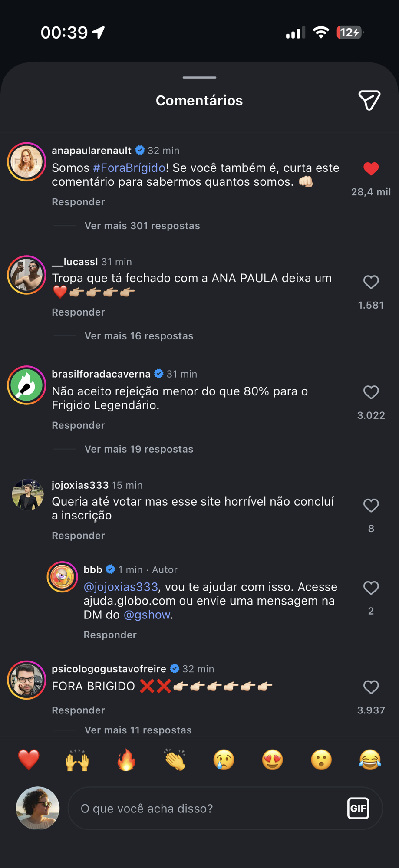Send the clapping hands emoji reaction
Image resolution: width=399 pixels, height=868 pixels.
click(175, 760)
